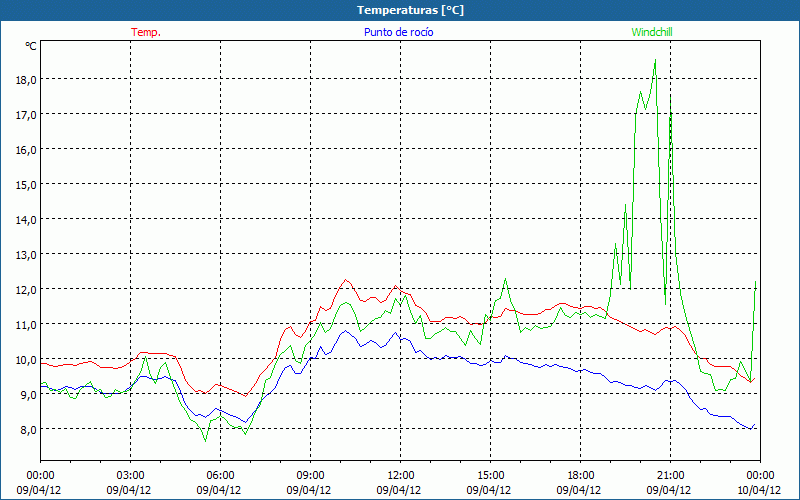Click the 12:00 time axis label
The width and height of the screenshot is (800, 500).
coord(401,475)
